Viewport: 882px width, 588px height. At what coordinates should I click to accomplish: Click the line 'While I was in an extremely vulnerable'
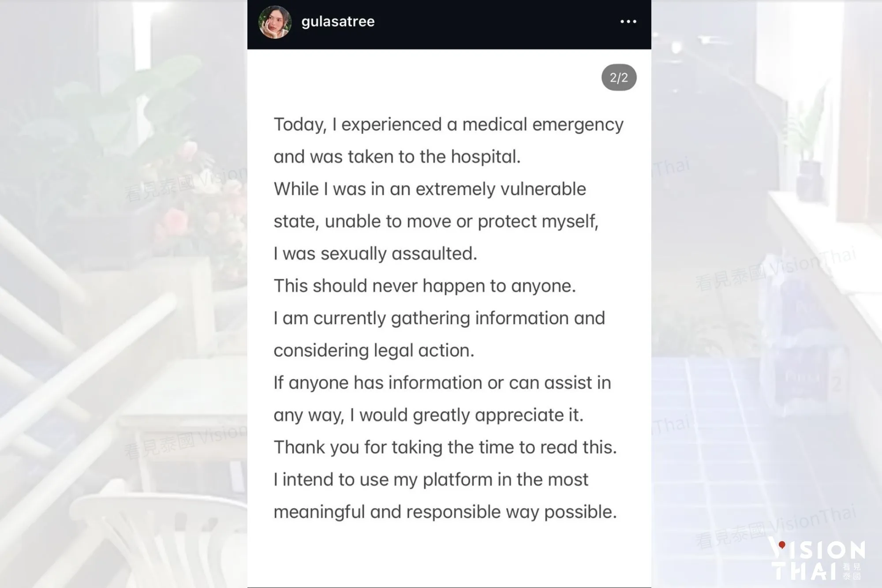coord(430,189)
